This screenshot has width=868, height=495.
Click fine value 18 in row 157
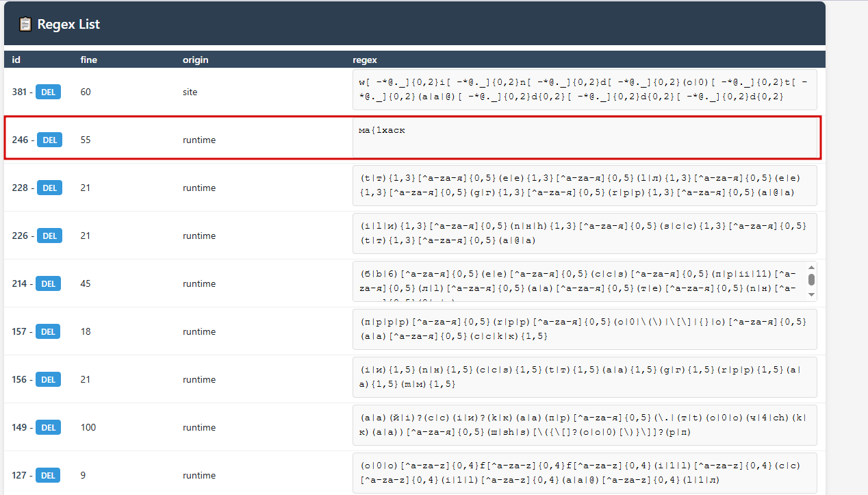86,331
